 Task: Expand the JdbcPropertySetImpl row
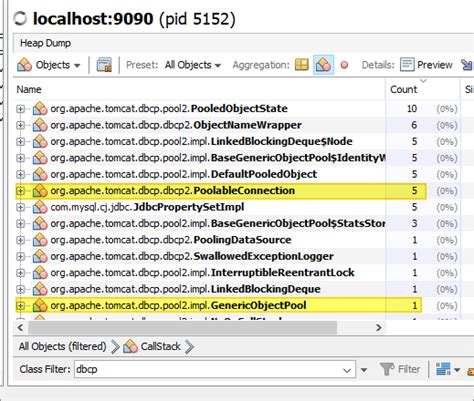tap(20, 207)
